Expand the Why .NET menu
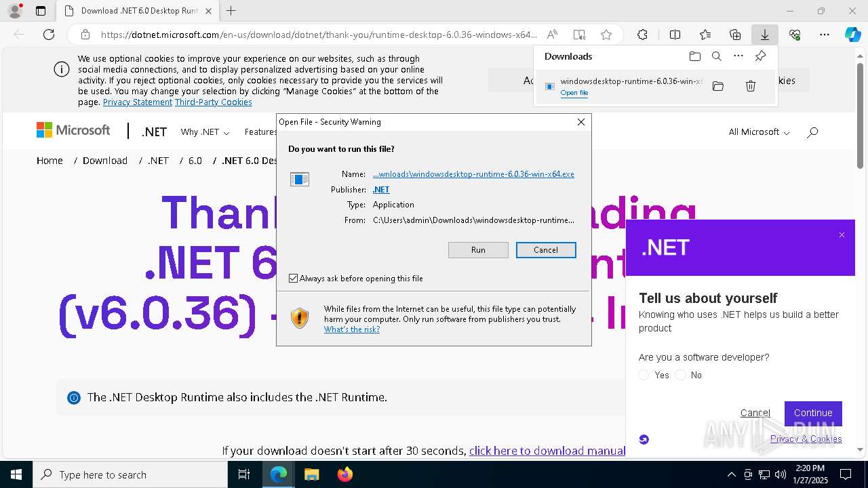 (205, 132)
